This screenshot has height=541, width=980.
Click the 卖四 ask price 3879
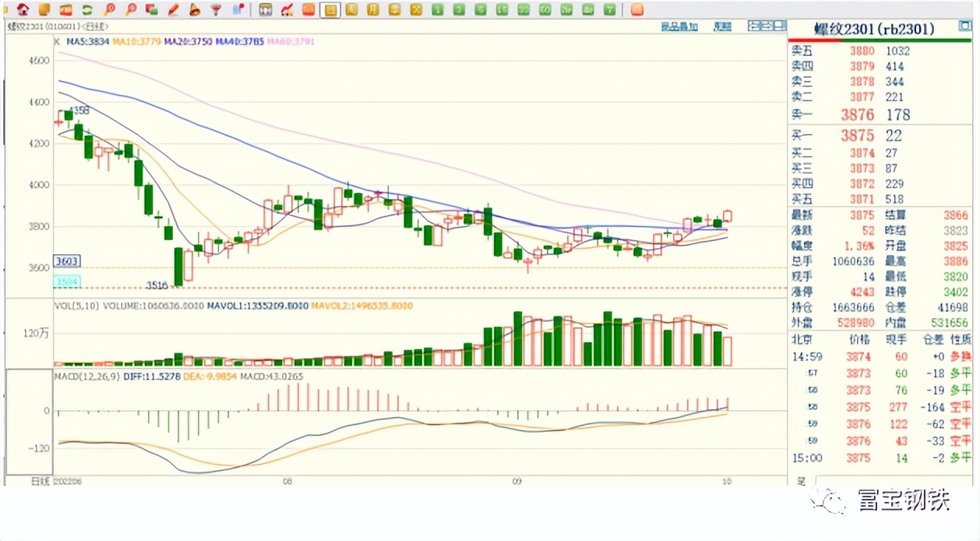(861, 66)
